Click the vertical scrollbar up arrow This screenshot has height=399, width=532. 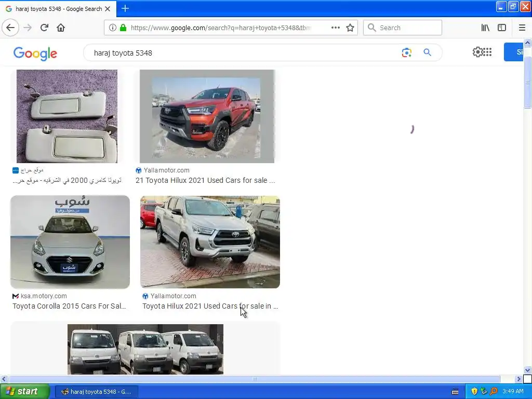527,43
